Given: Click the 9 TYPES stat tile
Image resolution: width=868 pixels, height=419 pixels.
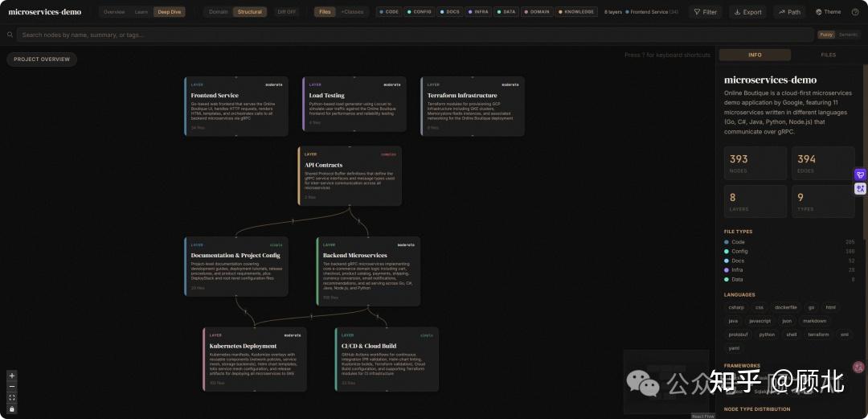Looking at the screenshot, I should (823, 201).
